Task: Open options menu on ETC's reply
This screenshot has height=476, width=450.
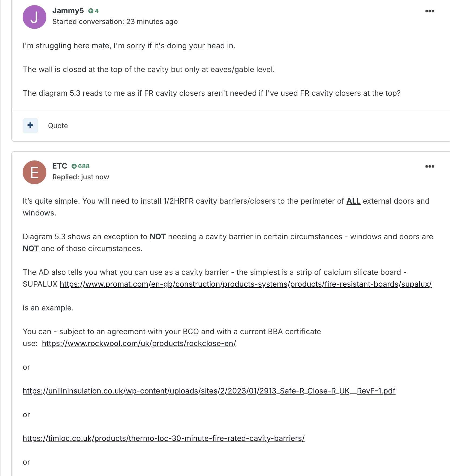Action: tap(429, 166)
